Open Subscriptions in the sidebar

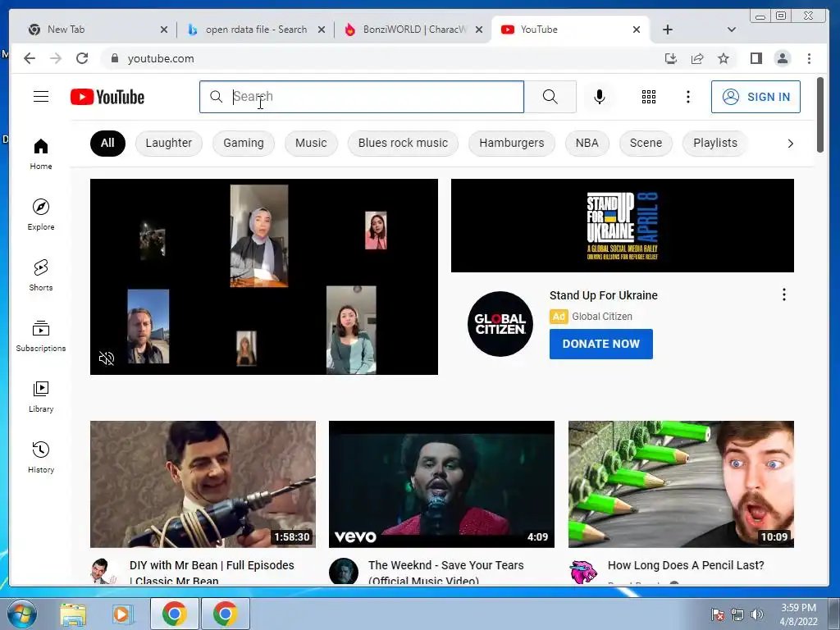point(41,336)
